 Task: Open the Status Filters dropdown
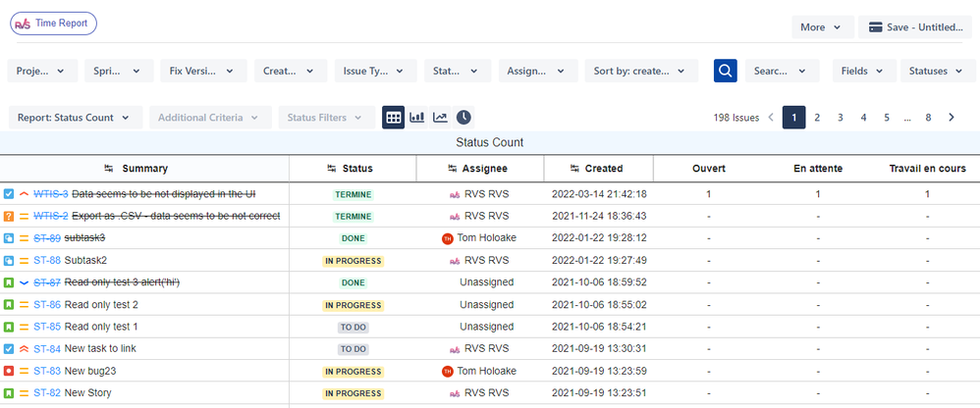point(327,118)
